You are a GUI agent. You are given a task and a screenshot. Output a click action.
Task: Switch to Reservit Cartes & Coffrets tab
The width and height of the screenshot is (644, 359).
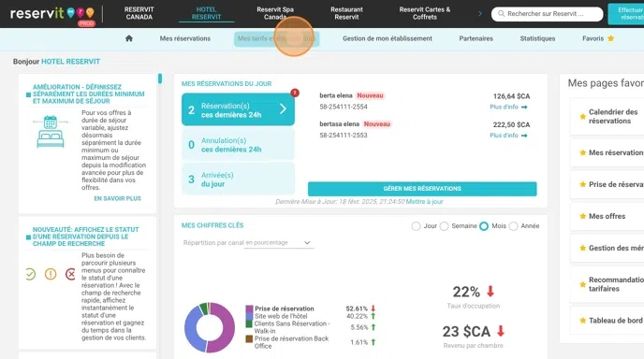[425, 13]
